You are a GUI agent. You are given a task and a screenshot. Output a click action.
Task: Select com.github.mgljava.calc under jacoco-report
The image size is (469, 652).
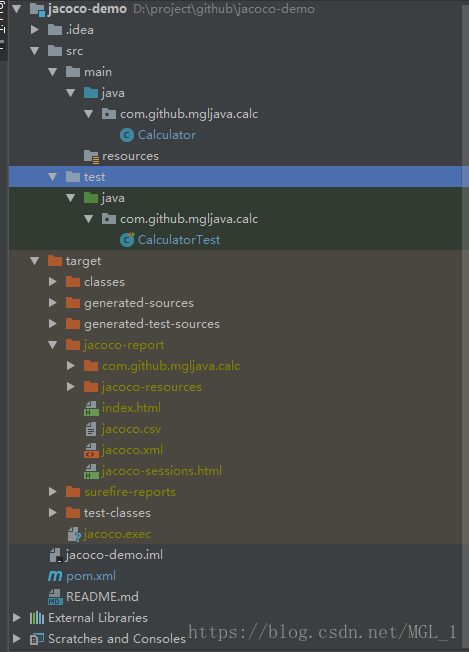pyautogui.click(x=171, y=366)
